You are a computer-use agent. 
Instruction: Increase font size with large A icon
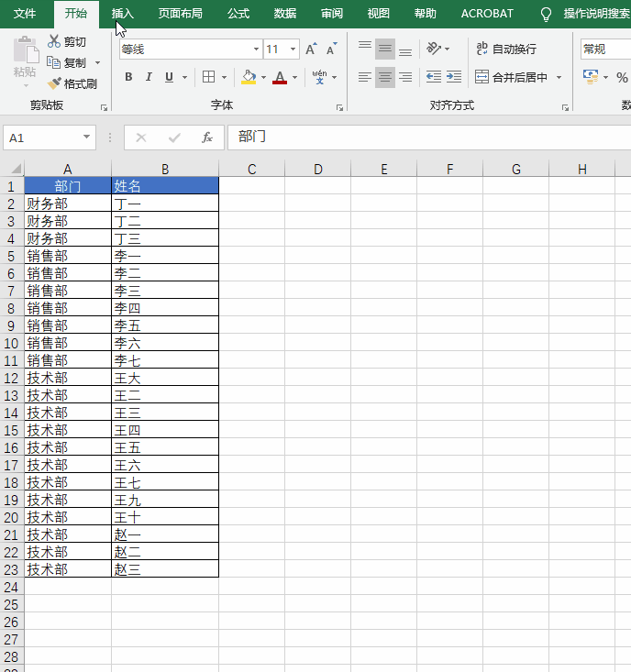click(x=311, y=49)
